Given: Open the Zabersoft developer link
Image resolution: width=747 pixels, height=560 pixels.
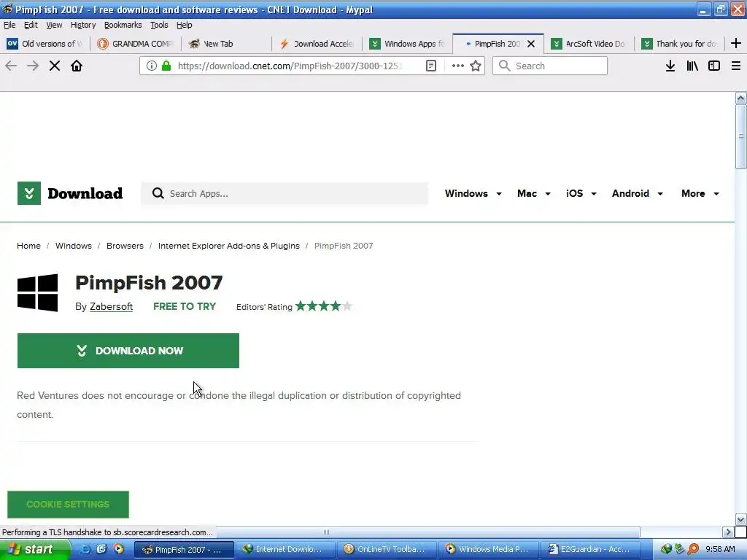Looking at the screenshot, I should 111,306.
